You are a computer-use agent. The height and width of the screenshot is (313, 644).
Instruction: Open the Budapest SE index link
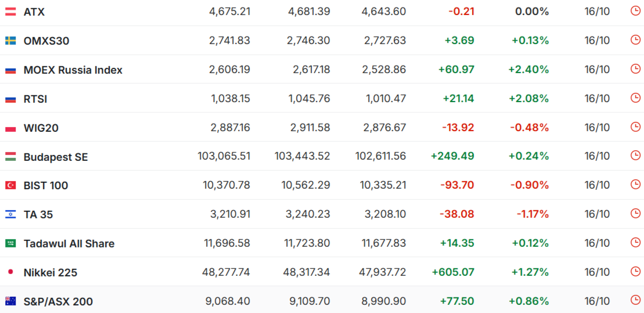pos(56,157)
